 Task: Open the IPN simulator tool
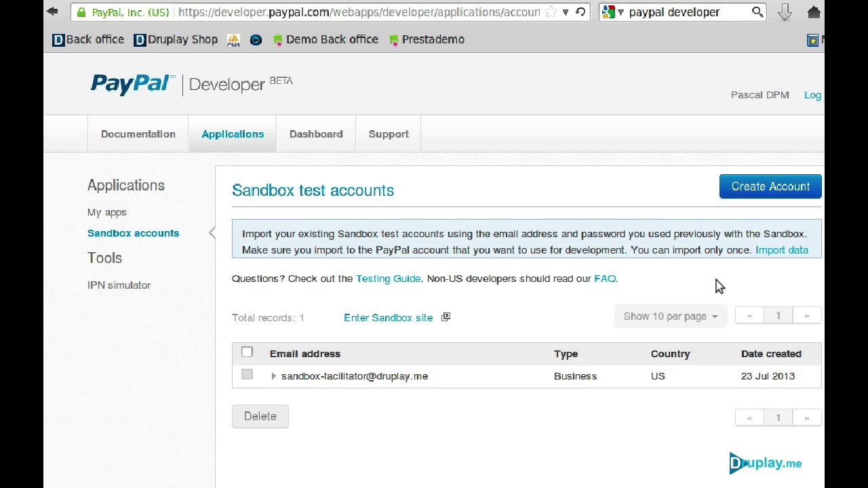pos(119,285)
